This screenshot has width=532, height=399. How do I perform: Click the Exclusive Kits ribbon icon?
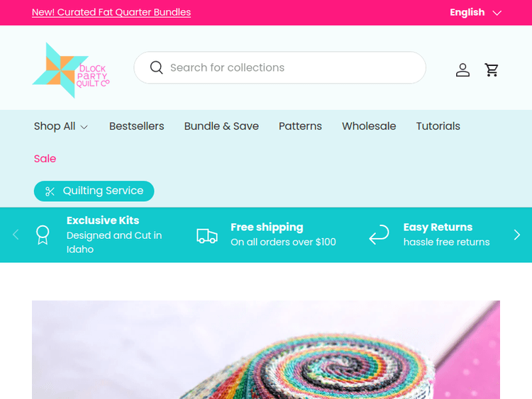coord(43,235)
